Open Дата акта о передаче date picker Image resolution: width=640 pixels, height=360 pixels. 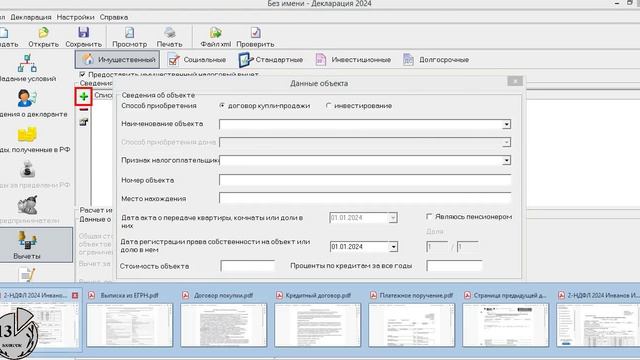pos(393,218)
